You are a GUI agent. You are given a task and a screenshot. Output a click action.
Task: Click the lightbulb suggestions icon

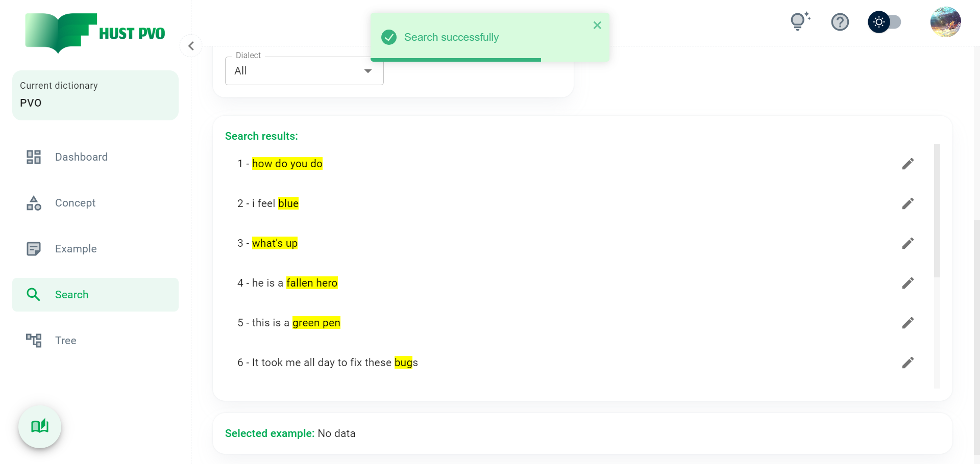pos(799,22)
